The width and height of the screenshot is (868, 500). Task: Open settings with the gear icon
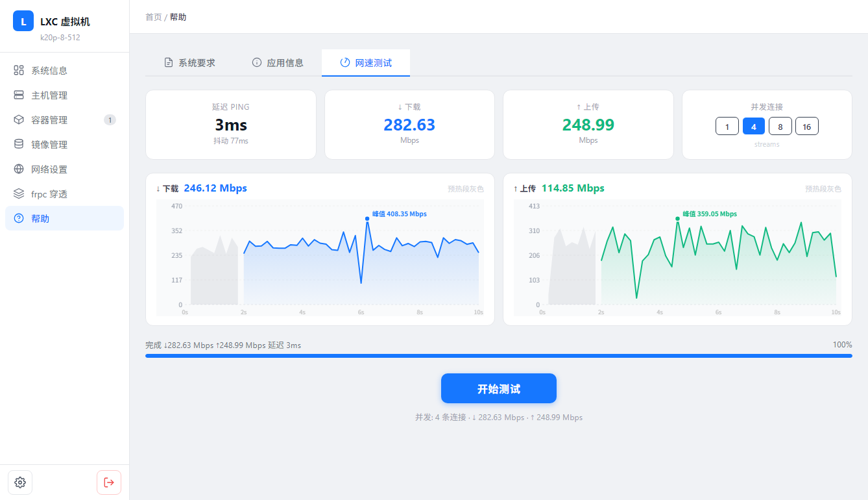[20, 482]
